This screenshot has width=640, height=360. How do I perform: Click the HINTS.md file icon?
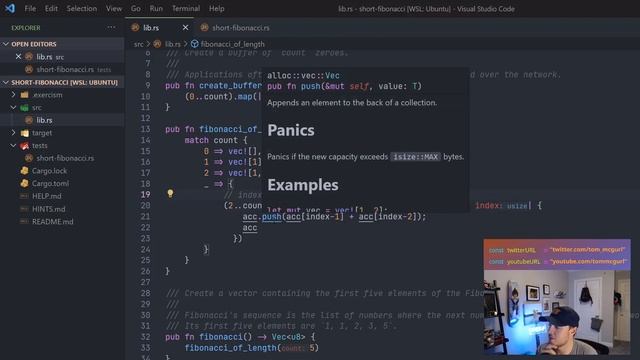click(x=24, y=209)
